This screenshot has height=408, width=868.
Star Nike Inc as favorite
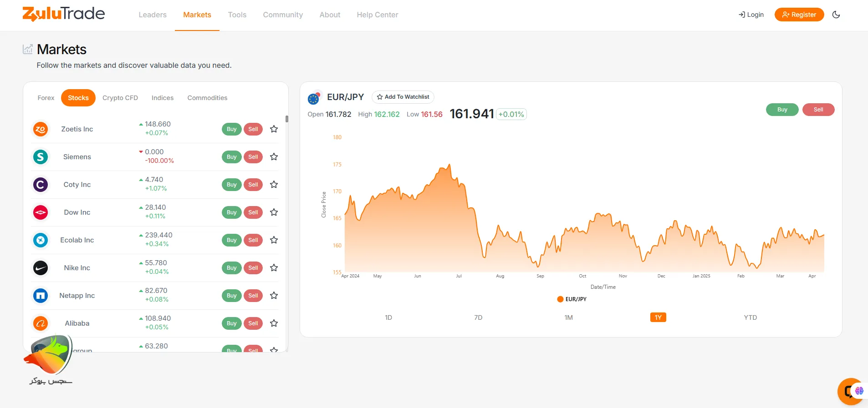click(x=274, y=268)
